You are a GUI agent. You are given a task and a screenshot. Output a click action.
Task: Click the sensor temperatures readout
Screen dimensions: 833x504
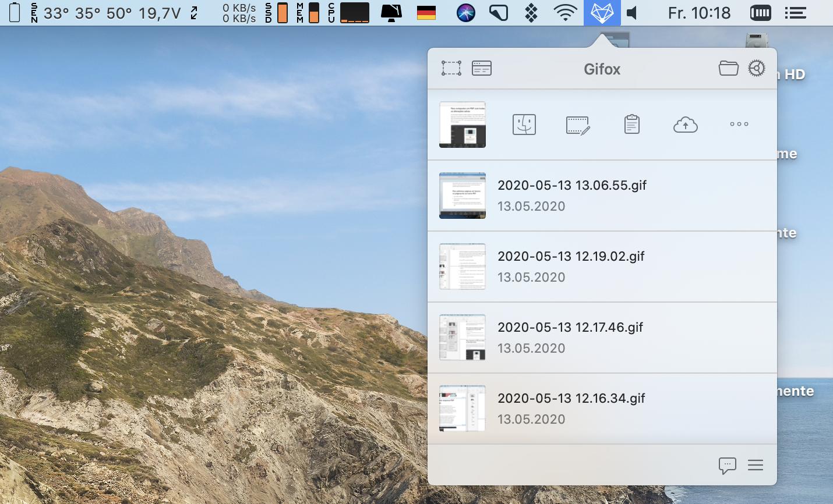coord(106,13)
